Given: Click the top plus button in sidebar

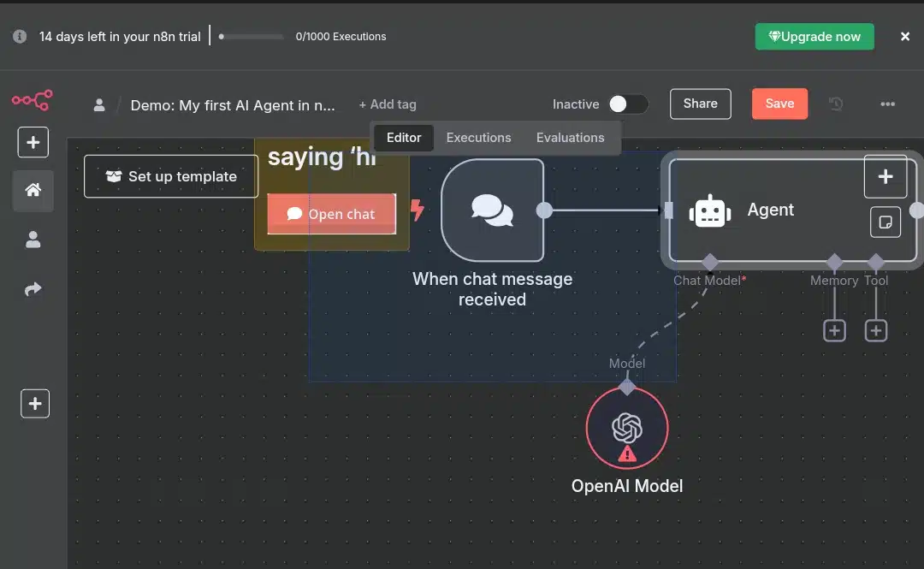Looking at the screenshot, I should [33, 142].
